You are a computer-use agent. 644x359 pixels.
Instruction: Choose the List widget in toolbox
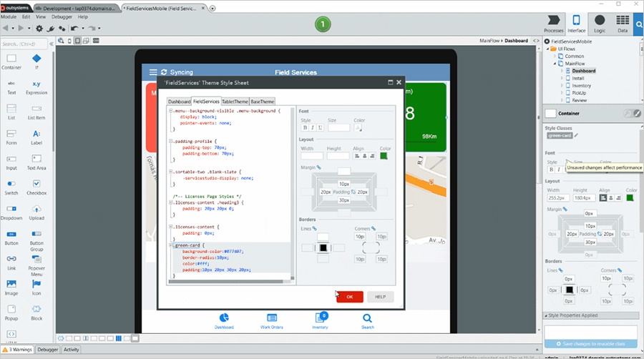11,112
